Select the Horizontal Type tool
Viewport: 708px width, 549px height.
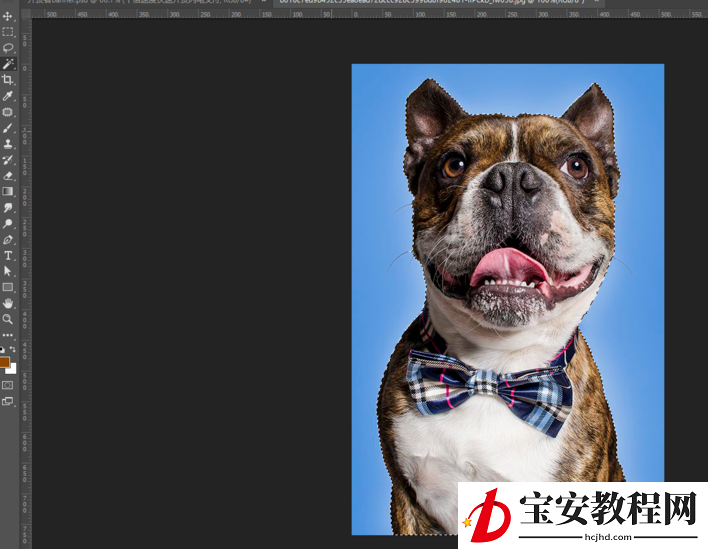(x=8, y=256)
